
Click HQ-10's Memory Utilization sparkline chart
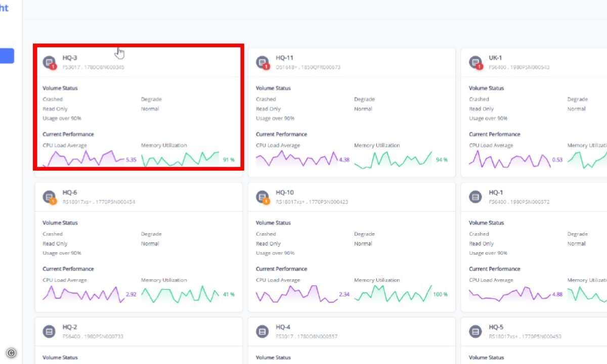click(x=394, y=294)
